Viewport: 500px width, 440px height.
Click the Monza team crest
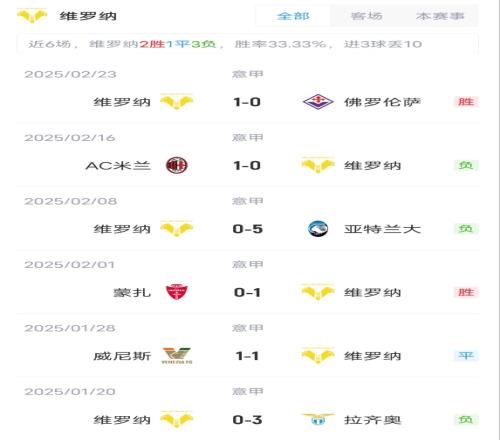(177, 292)
